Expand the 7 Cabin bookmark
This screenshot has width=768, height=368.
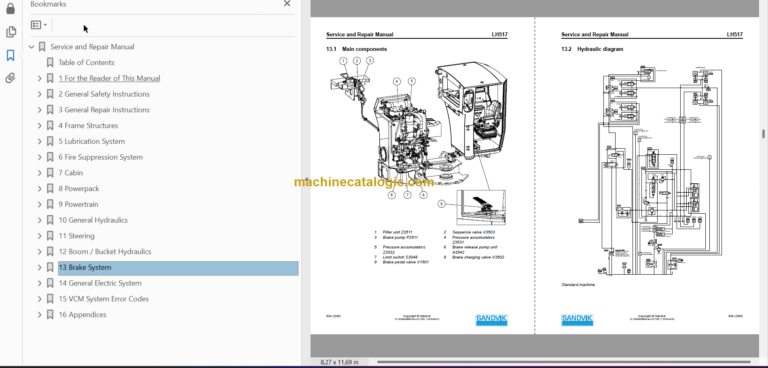click(x=40, y=173)
